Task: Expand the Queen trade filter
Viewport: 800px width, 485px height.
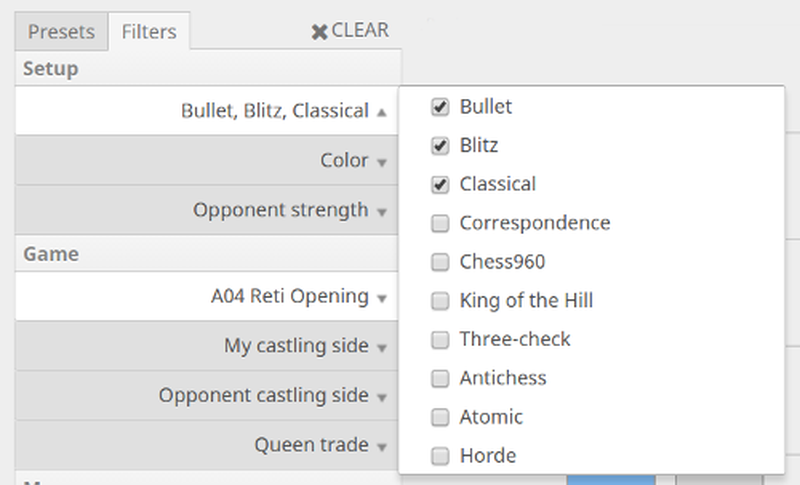Action: 320,446
